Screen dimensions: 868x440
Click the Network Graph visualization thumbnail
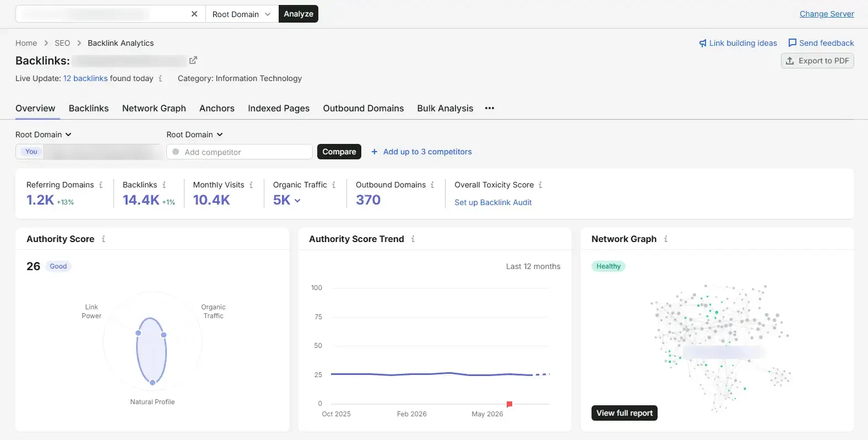pyautogui.click(x=720, y=347)
